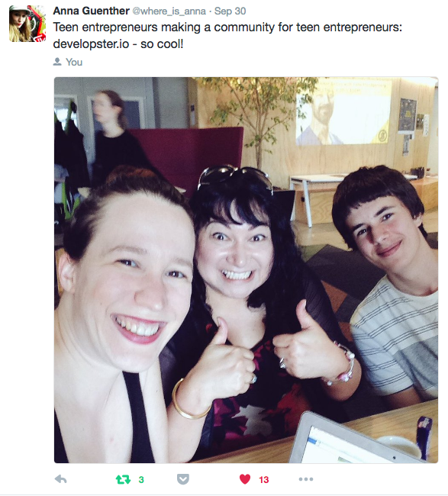Open the @where_is_anna handle link

pos(169,11)
